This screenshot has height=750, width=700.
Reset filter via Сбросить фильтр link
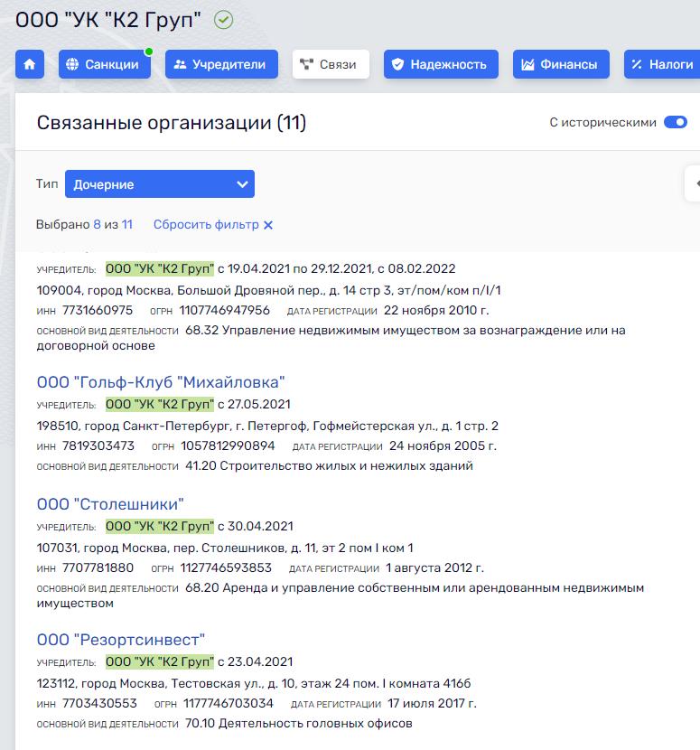tap(213, 225)
